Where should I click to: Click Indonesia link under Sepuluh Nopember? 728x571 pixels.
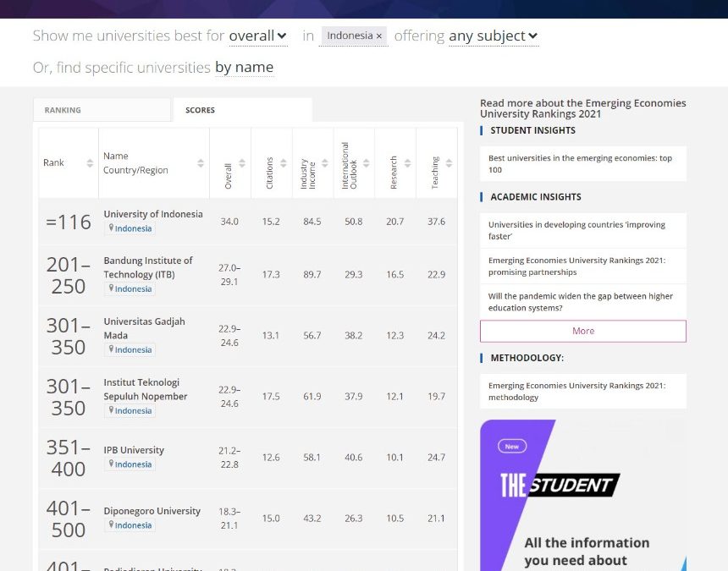click(x=133, y=410)
